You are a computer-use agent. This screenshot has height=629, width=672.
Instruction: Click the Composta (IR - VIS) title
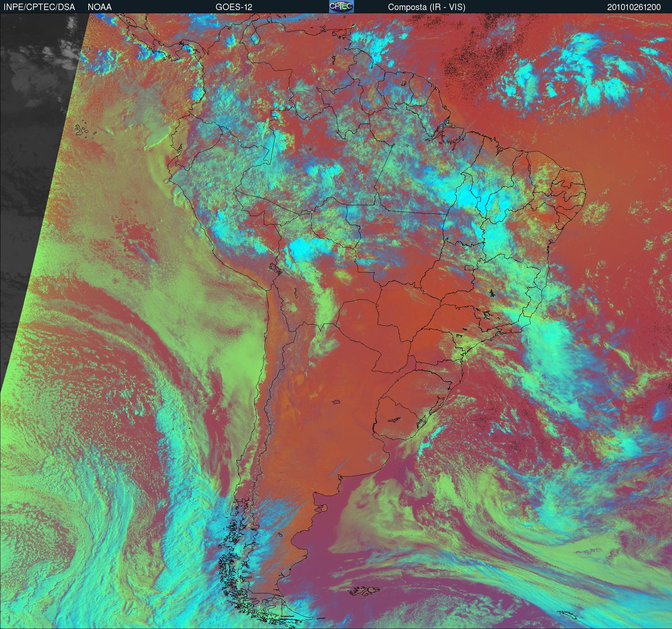coord(427,7)
